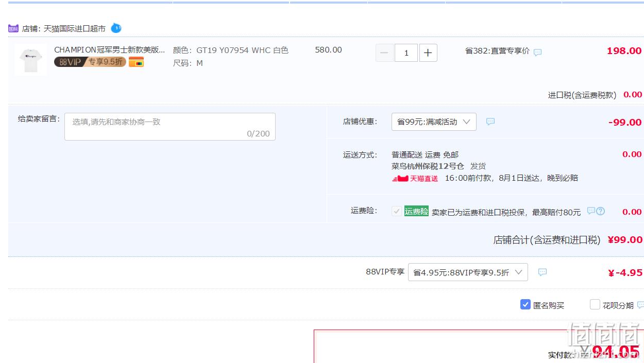
Task: Click the color text GT19 Y07954 WHC 白色
Action: 242,50
